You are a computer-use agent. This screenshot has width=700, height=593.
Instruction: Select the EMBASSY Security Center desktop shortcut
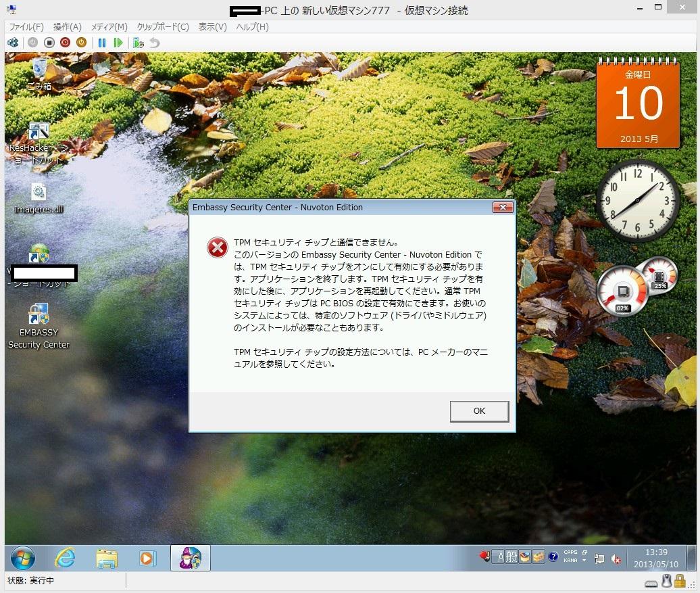[x=39, y=326]
